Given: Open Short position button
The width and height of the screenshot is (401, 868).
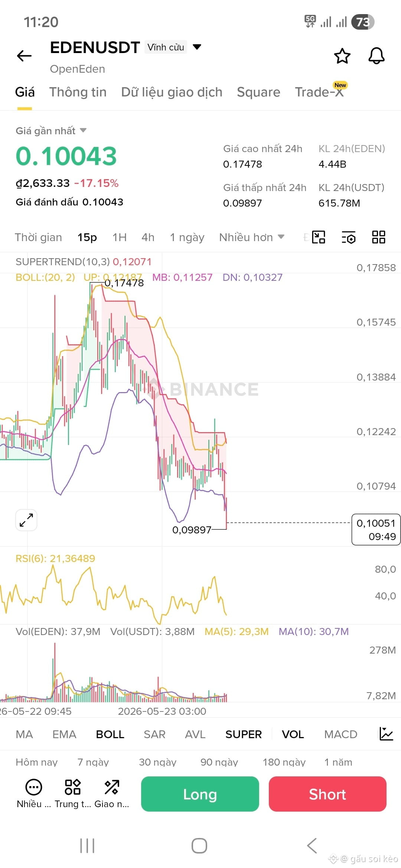Looking at the screenshot, I should pos(327,794).
